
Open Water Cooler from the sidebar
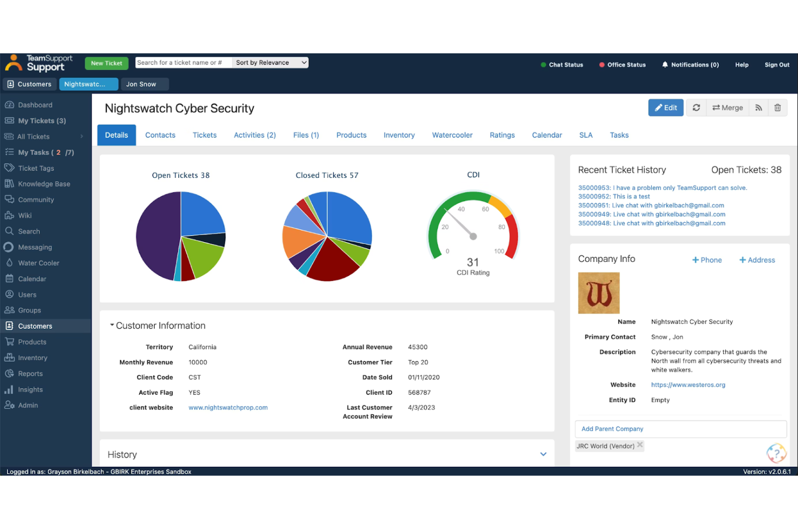pos(38,263)
